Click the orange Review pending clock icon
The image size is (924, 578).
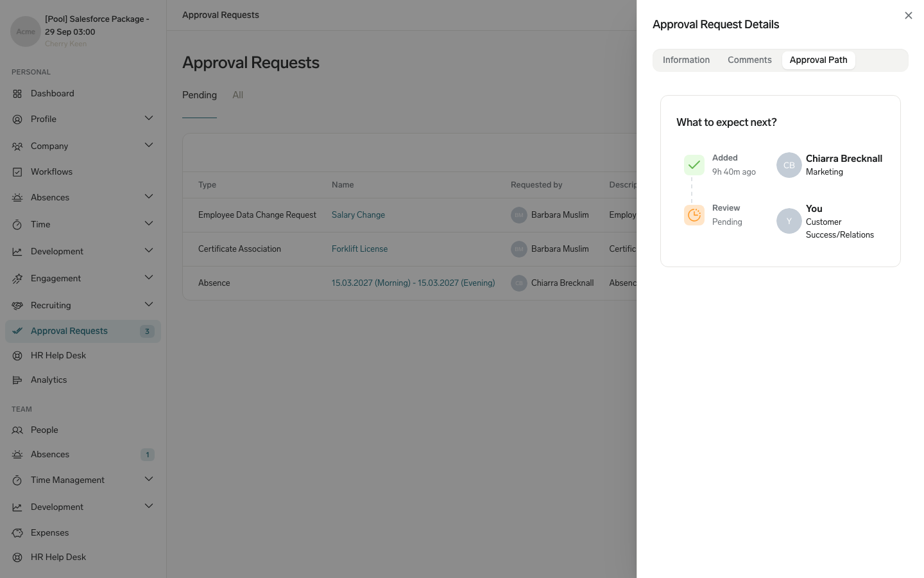pos(694,215)
